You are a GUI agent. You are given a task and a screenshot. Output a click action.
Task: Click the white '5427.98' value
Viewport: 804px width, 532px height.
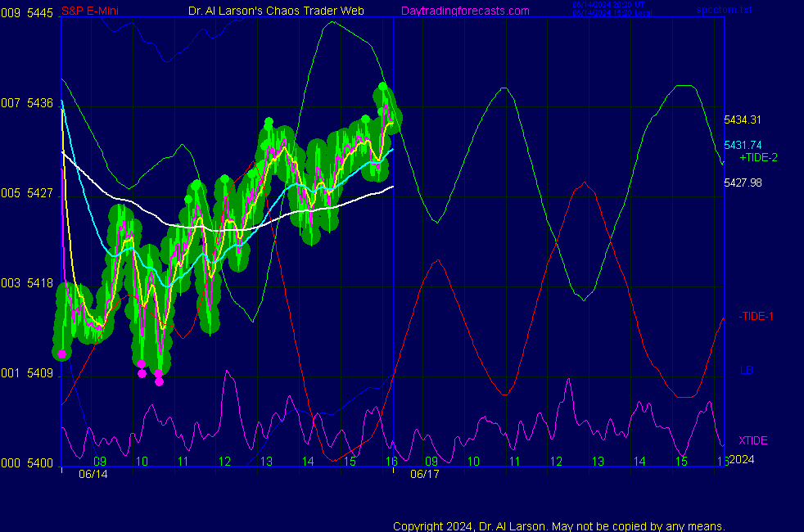pyautogui.click(x=743, y=183)
